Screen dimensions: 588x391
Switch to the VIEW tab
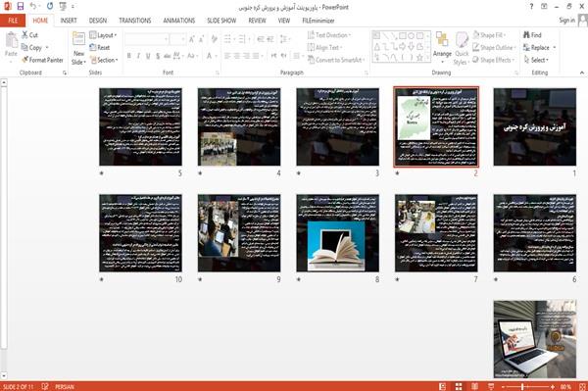284,21
